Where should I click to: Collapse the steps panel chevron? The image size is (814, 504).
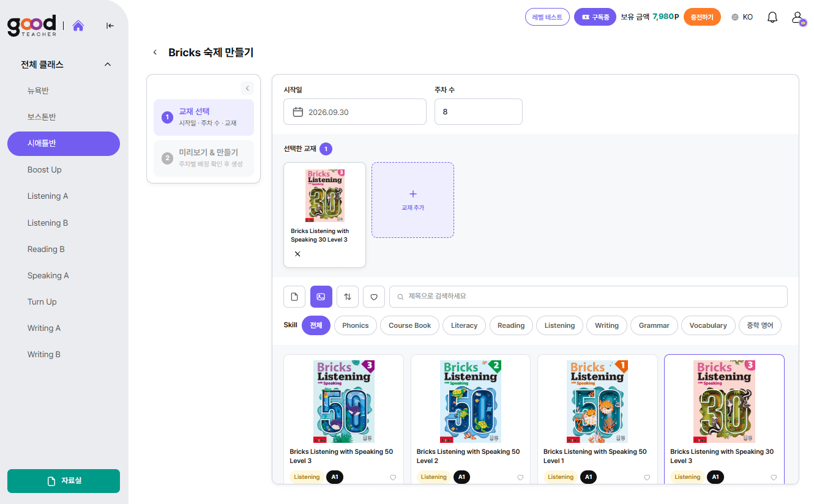[247, 88]
